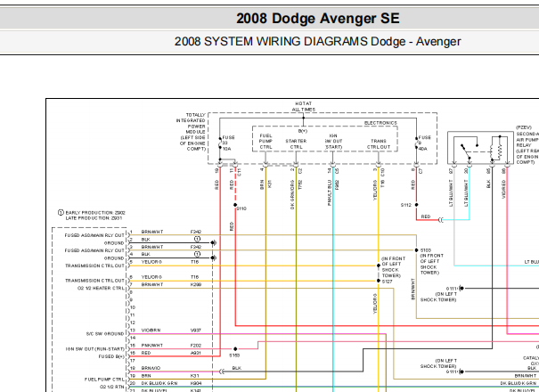539x392 pixels.
Task: Click vertical "PNK/LT BLU" wire label
Action: pyautogui.click(x=330, y=193)
